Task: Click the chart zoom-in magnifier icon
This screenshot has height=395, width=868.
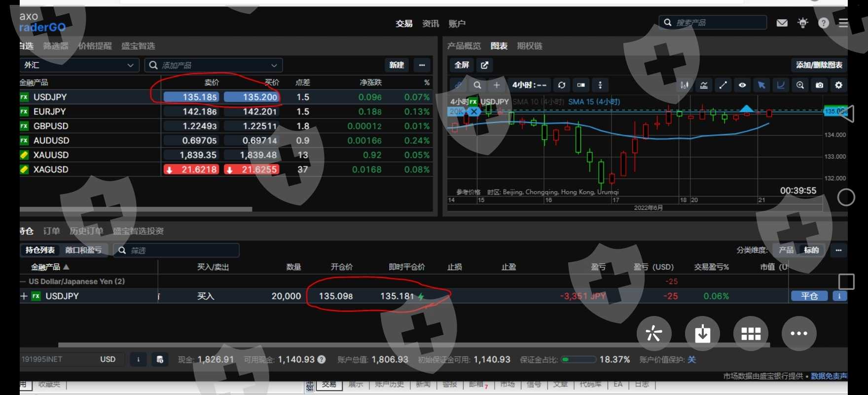Action: pyautogui.click(x=800, y=85)
